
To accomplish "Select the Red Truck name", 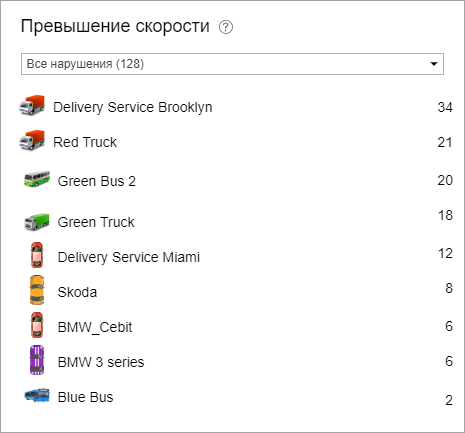I will point(85,142).
